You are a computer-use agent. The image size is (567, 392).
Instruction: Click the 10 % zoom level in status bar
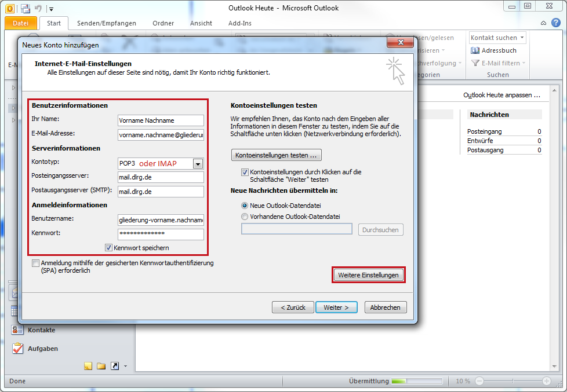click(x=463, y=381)
